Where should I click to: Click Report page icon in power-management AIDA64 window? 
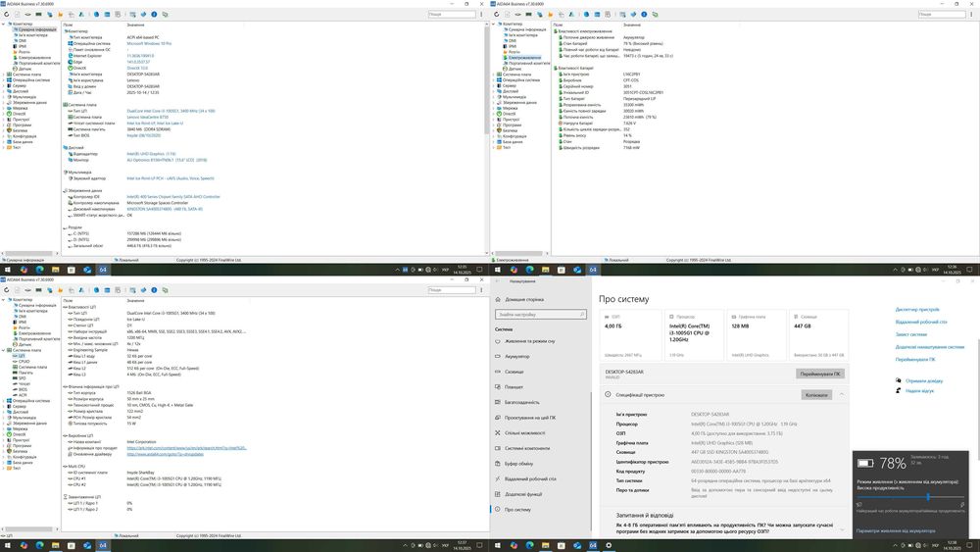(x=508, y=15)
